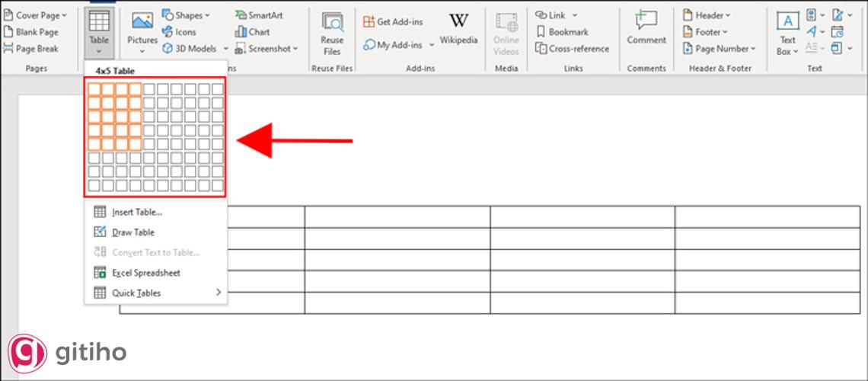
Task: Open the Text Box menu
Action: click(x=788, y=34)
